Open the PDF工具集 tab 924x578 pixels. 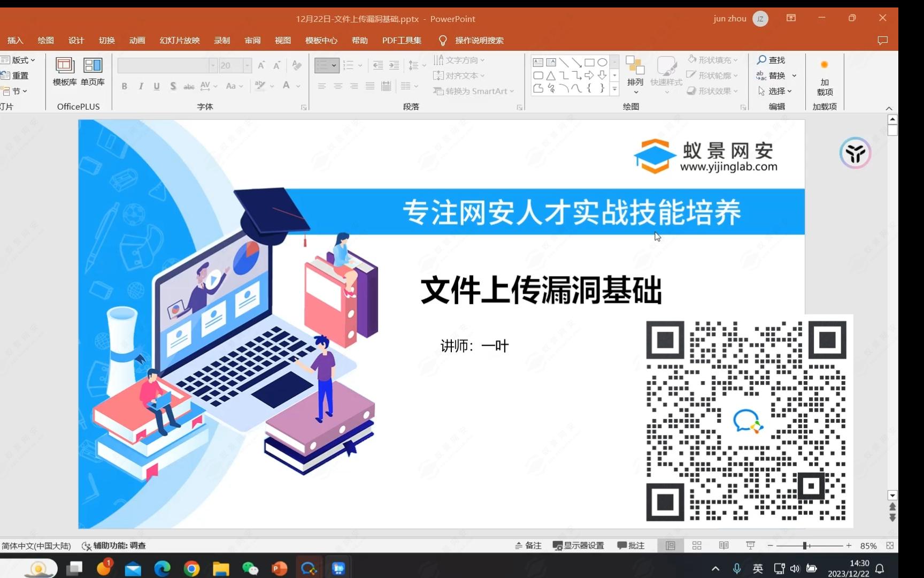point(402,40)
